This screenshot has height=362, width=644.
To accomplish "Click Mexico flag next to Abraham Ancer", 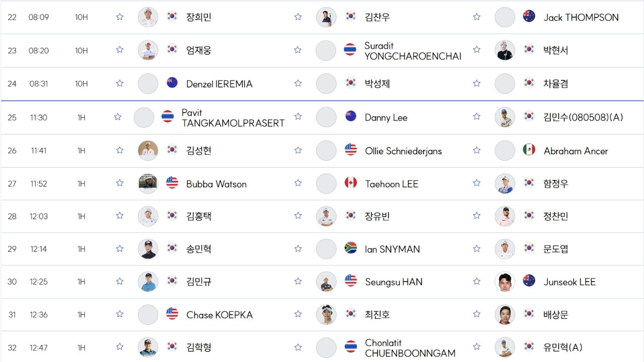I will (529, 150).
